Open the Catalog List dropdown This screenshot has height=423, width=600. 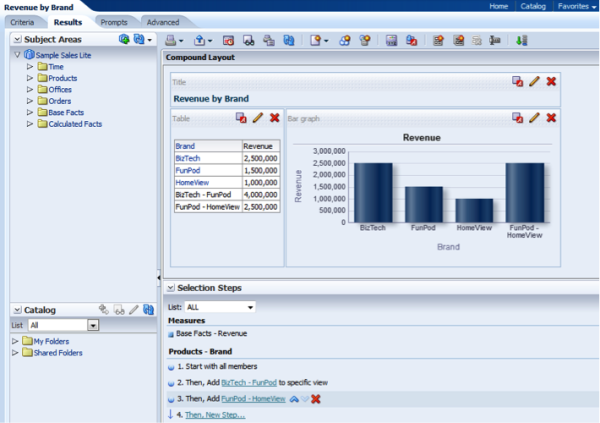pyautogui.click(x=93, y=326)
